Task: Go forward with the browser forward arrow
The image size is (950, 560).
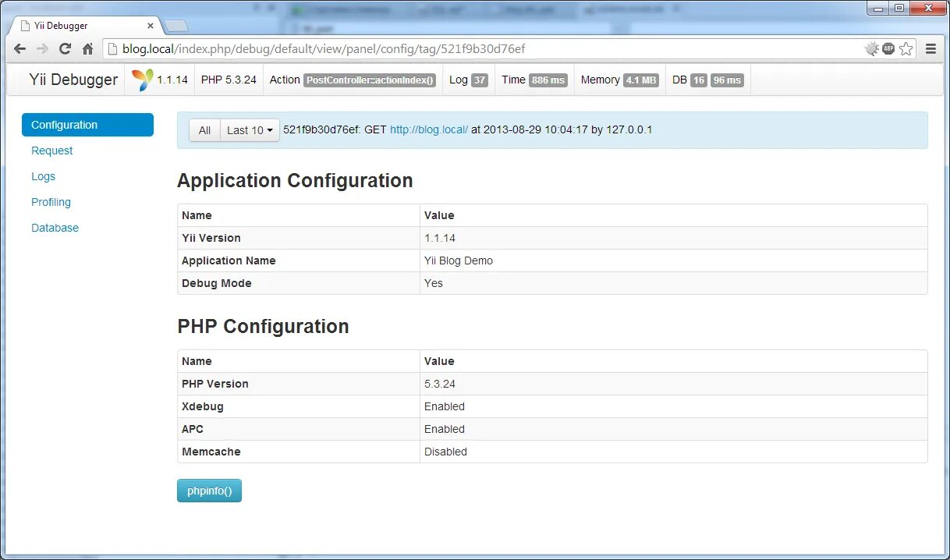Action: pyautogui.click(x=42, y=48)
